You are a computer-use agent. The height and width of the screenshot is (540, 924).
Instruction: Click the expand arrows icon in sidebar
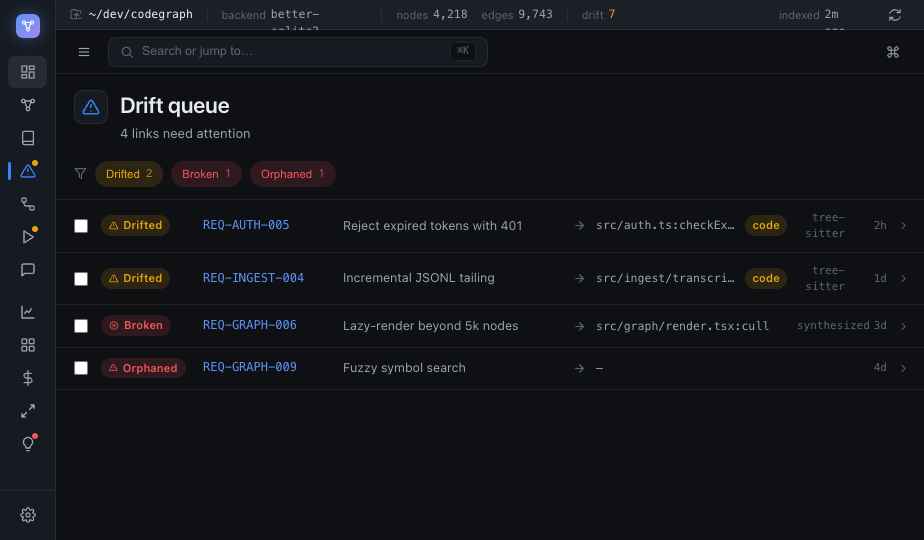(28, 411)
